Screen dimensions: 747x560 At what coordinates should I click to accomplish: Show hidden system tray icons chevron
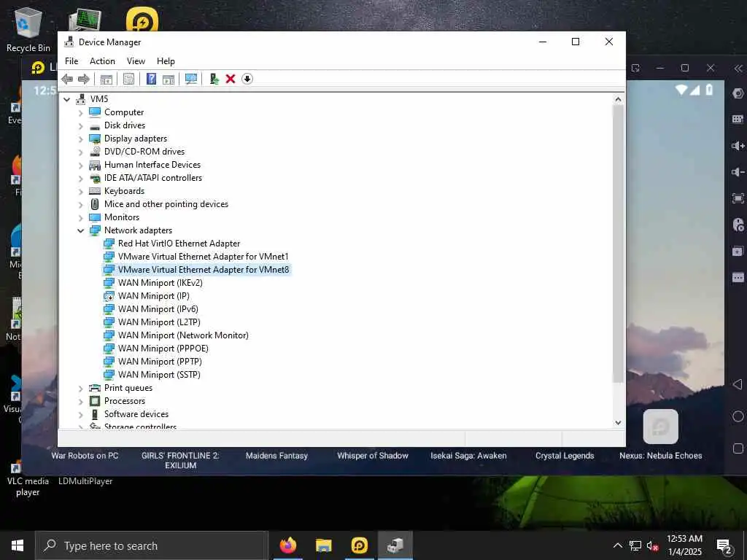617,545
